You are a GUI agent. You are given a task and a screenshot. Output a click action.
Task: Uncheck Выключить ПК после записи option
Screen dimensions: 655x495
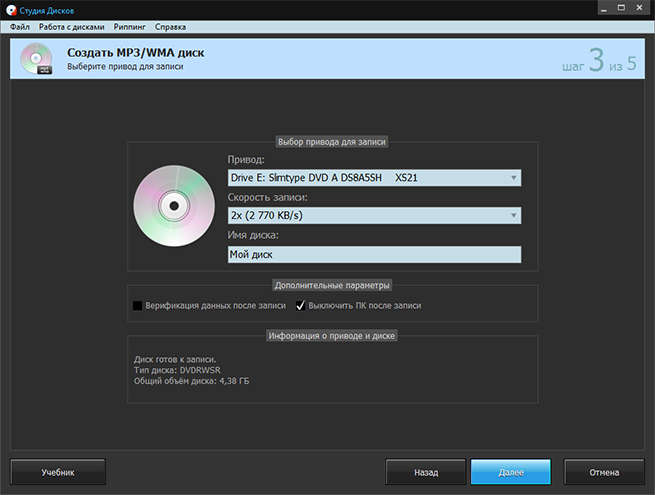pos(300,305)
